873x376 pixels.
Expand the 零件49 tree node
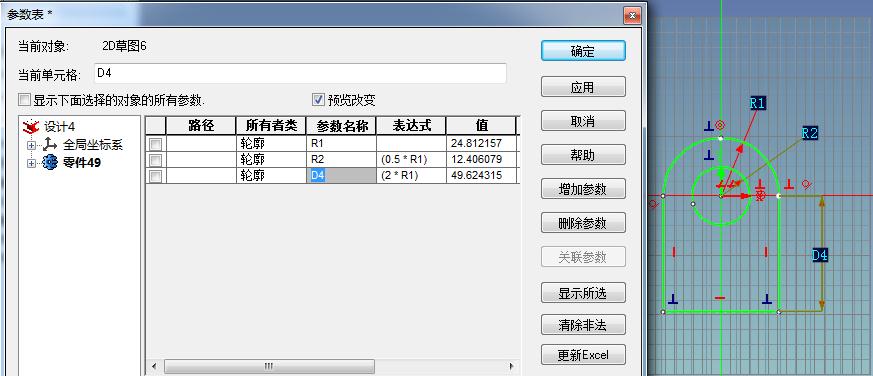(32, 163)
